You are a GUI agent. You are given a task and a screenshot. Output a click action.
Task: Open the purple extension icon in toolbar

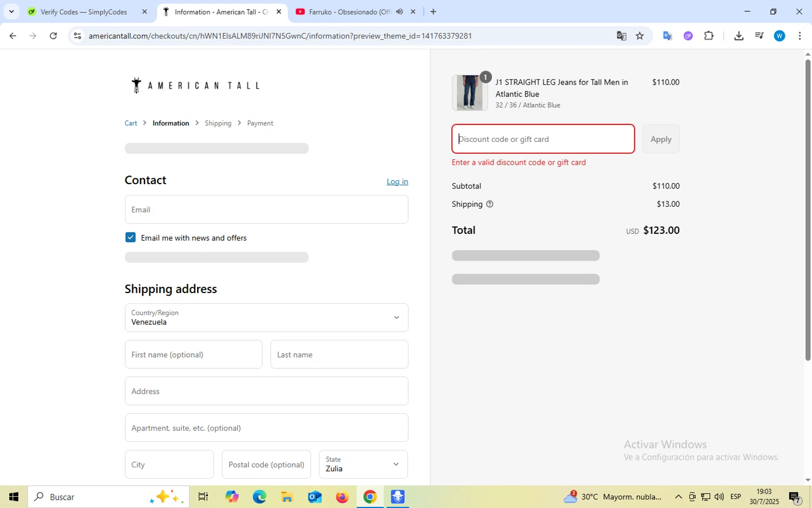point(688,36)
